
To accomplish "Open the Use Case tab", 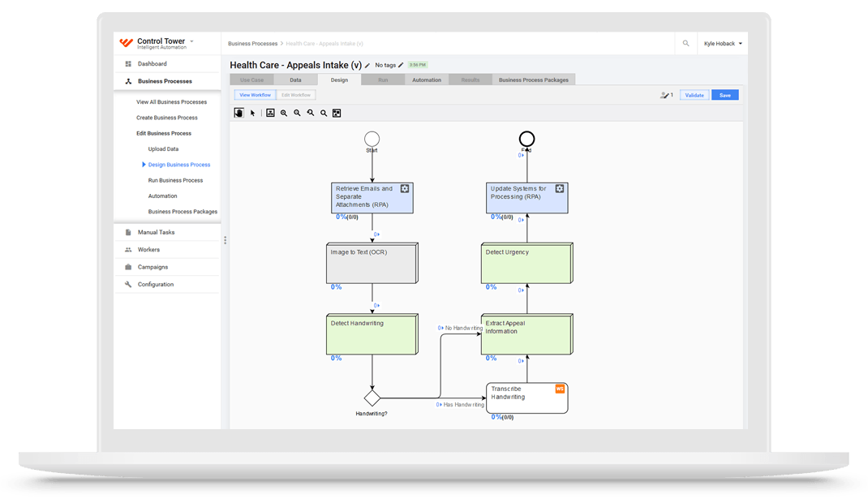I will coord(251,80).
